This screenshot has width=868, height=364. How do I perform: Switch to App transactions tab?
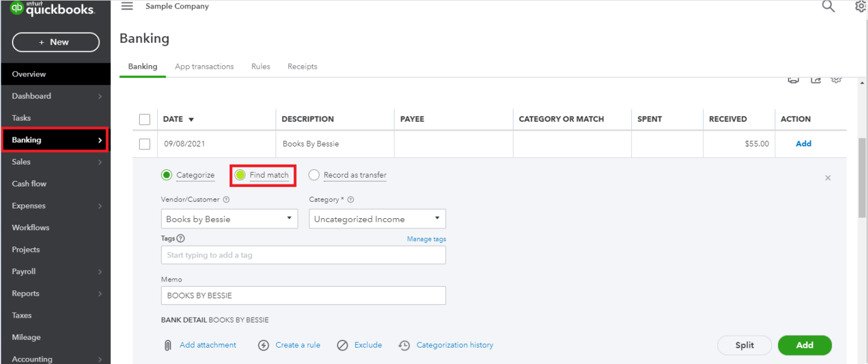point(204,66)
